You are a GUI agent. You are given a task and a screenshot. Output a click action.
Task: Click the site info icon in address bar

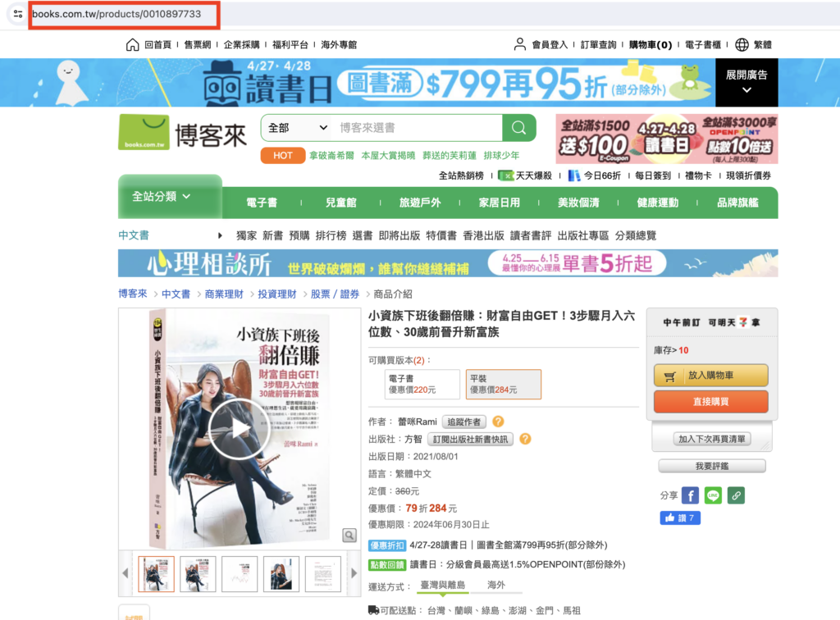(x=18, y=14)
